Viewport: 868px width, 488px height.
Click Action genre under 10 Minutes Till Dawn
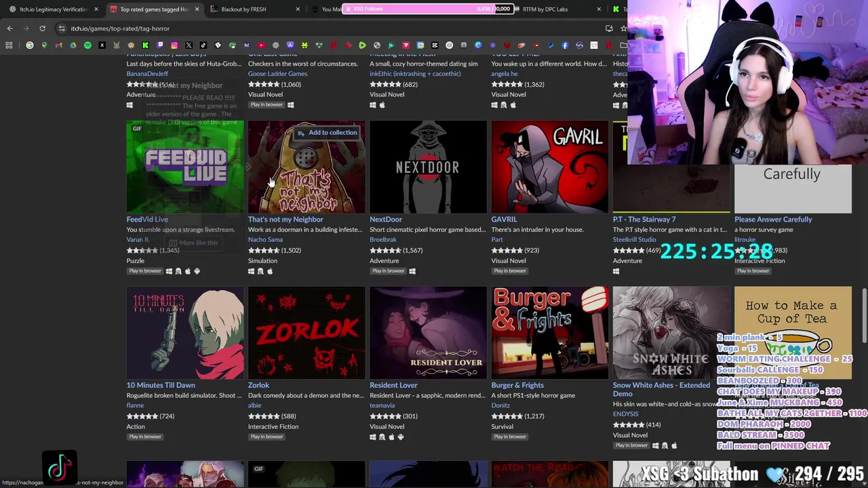click(136, 427)
